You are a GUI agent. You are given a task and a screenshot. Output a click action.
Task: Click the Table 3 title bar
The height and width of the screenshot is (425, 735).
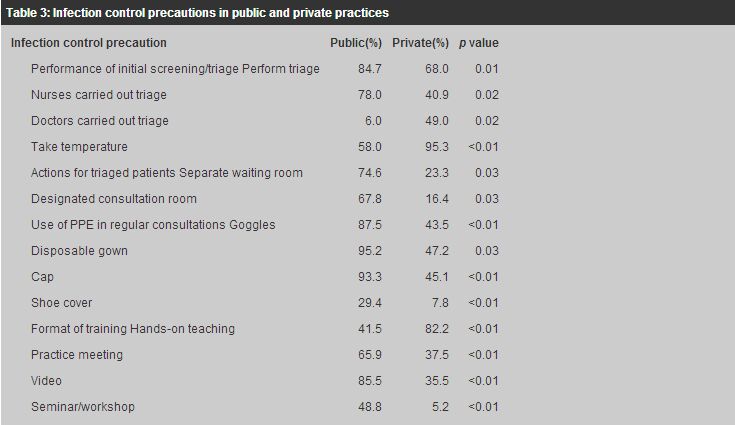[368, 13]
